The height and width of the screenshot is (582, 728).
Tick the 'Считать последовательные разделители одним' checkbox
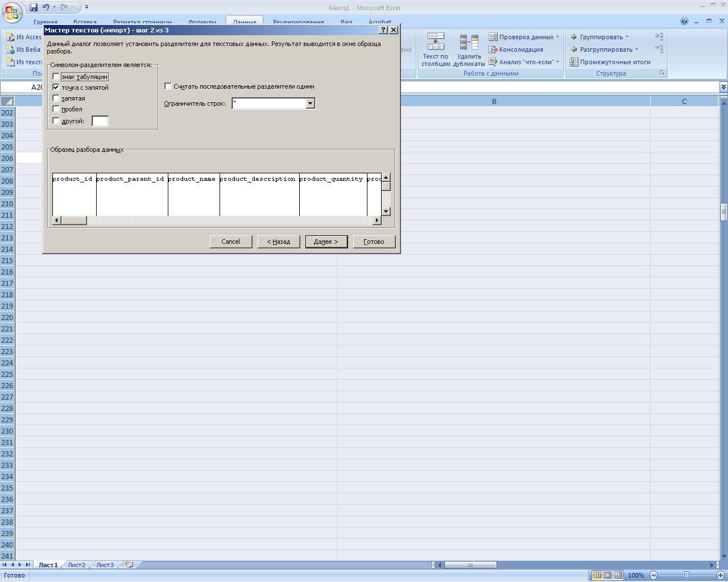tap(168, 86)
